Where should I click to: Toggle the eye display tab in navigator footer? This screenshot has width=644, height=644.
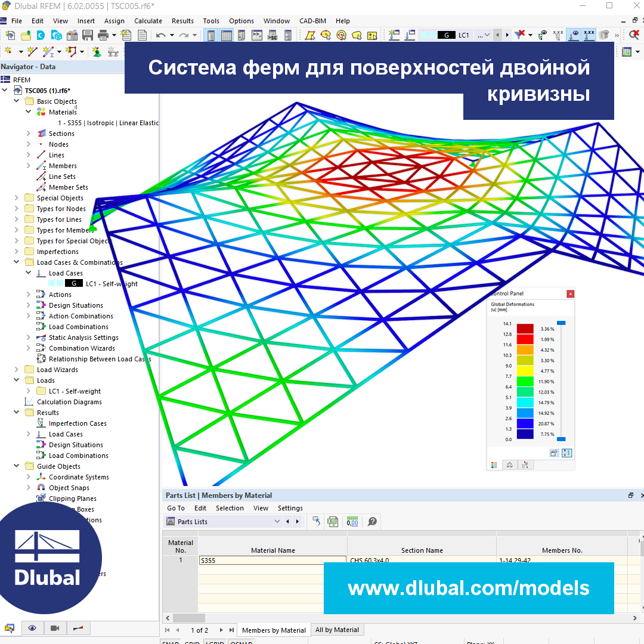[x=32, y=628]
